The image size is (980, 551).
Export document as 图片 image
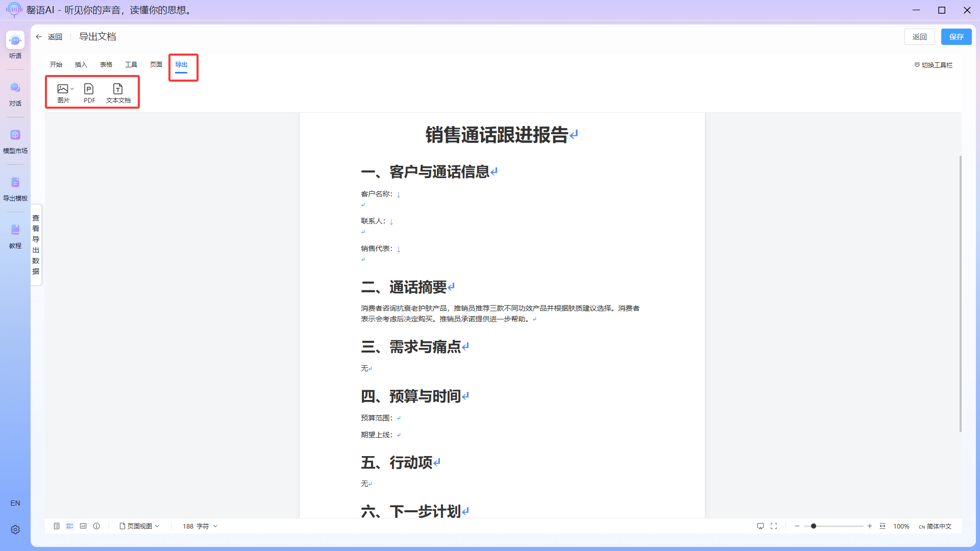(63, 93)
